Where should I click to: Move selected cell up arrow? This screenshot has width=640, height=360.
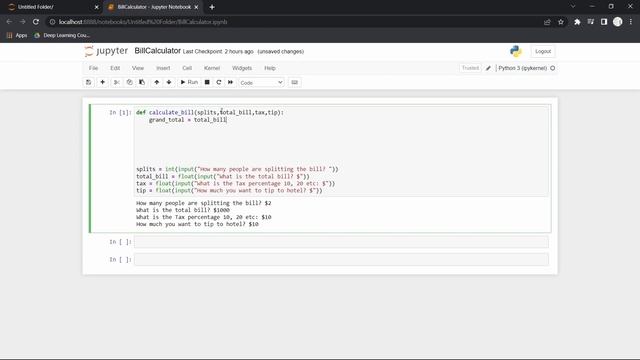[x=157, y=82]
